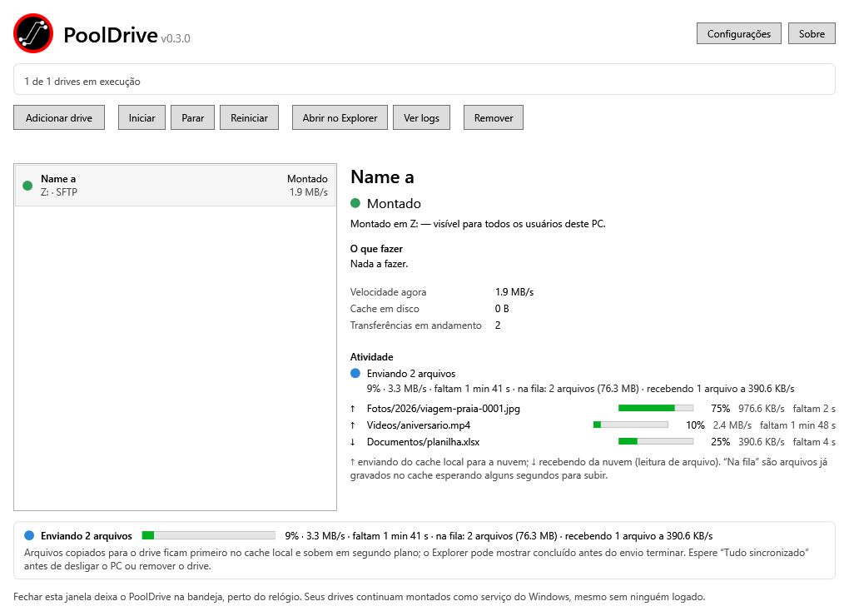Click blue dot in bottom status bar

[x=29, y=535]
